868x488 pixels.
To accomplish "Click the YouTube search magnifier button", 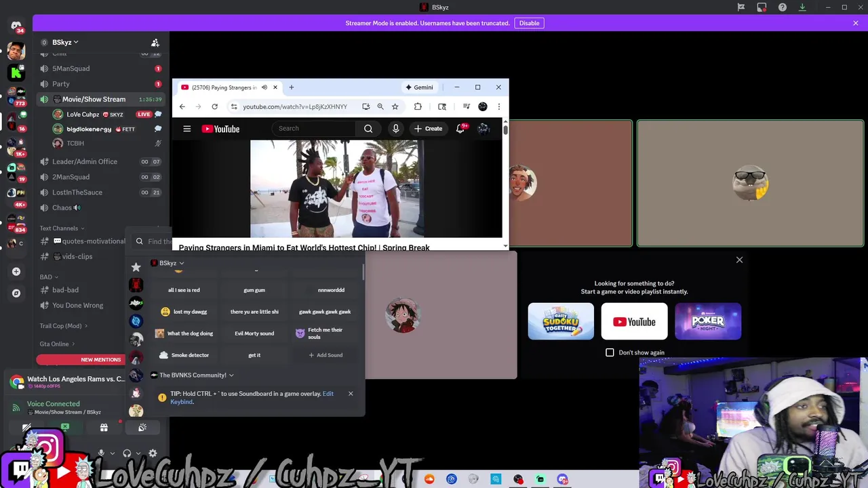I will (x=368, y=129).
